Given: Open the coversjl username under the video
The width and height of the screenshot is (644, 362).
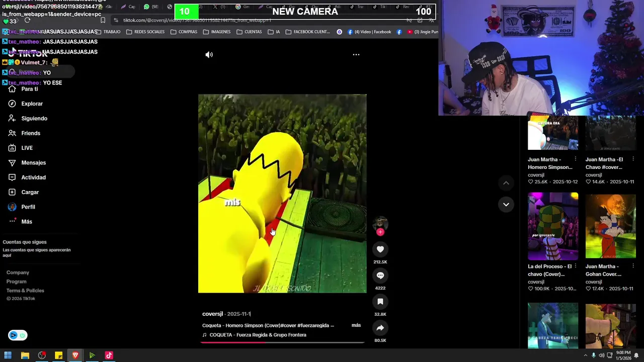Looking at the screenshot, I should point(212,314).
